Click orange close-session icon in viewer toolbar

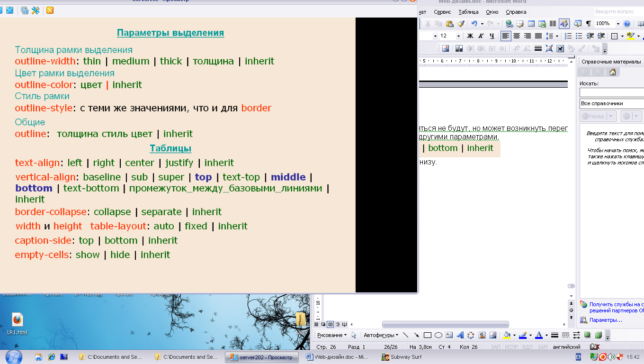[x=50, y=10]
